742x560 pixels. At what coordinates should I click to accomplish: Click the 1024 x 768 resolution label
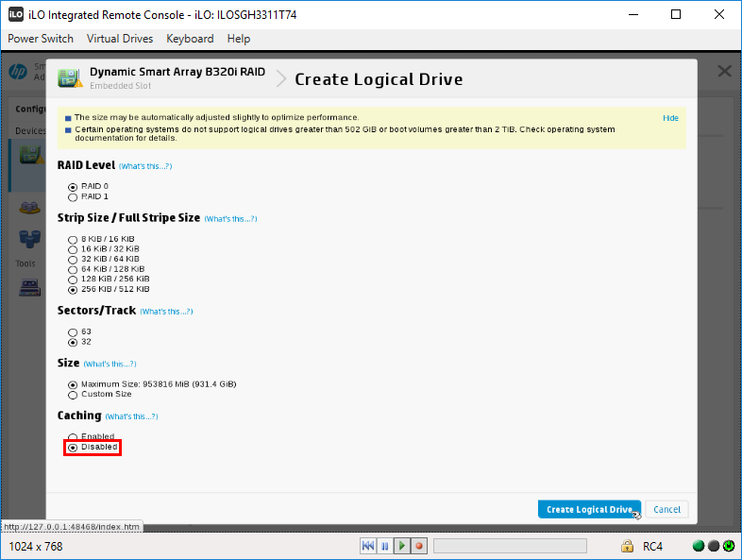pos(36,547)
